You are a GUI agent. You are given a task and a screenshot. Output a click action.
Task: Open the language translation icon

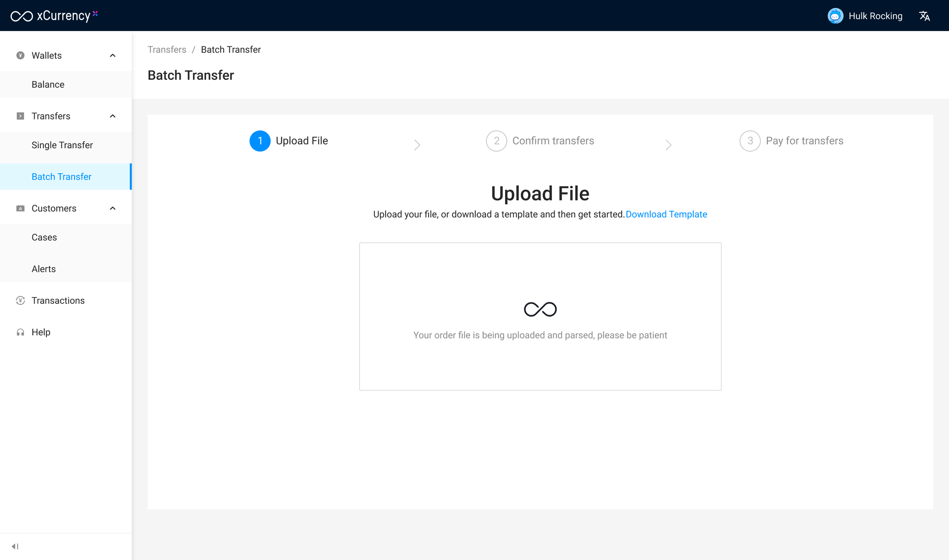click(x=924, y=16)
